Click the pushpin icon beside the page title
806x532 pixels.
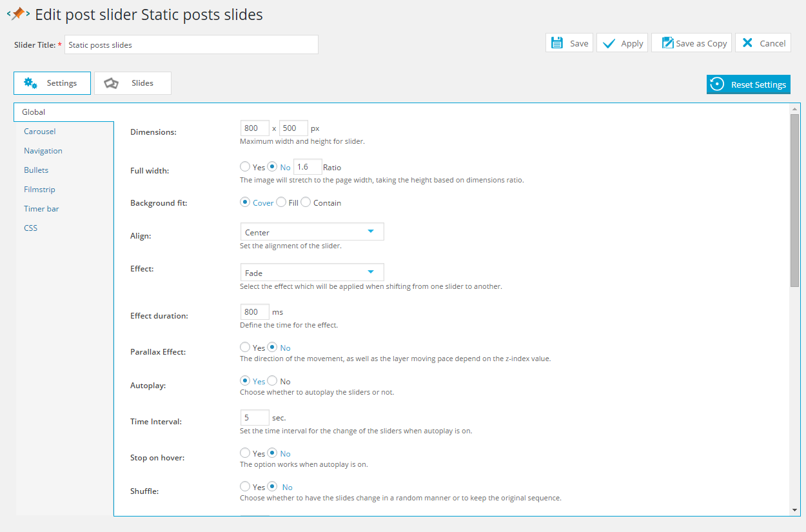(18, 14)
